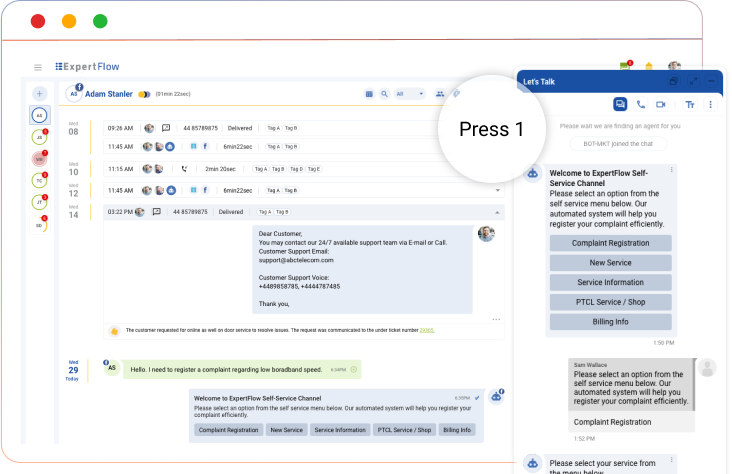Click the macOS red close dot
732x474 pixels.
click(x=38, y=21)
